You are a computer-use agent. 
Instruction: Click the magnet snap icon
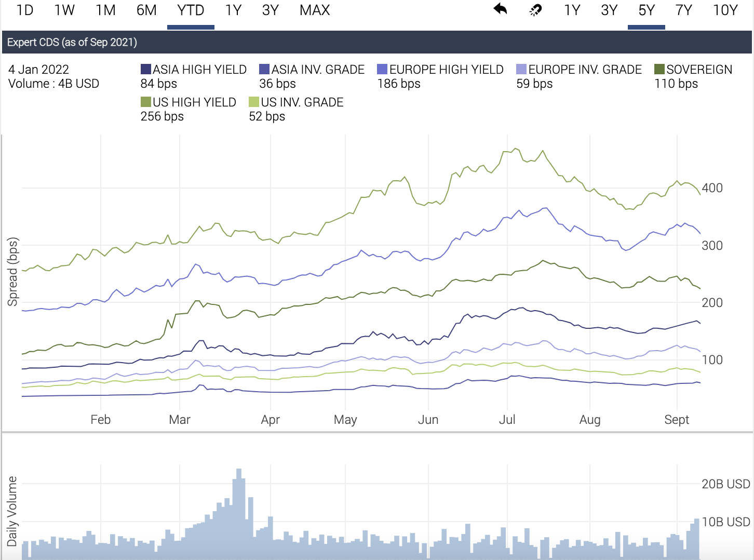tap(535, 10)
